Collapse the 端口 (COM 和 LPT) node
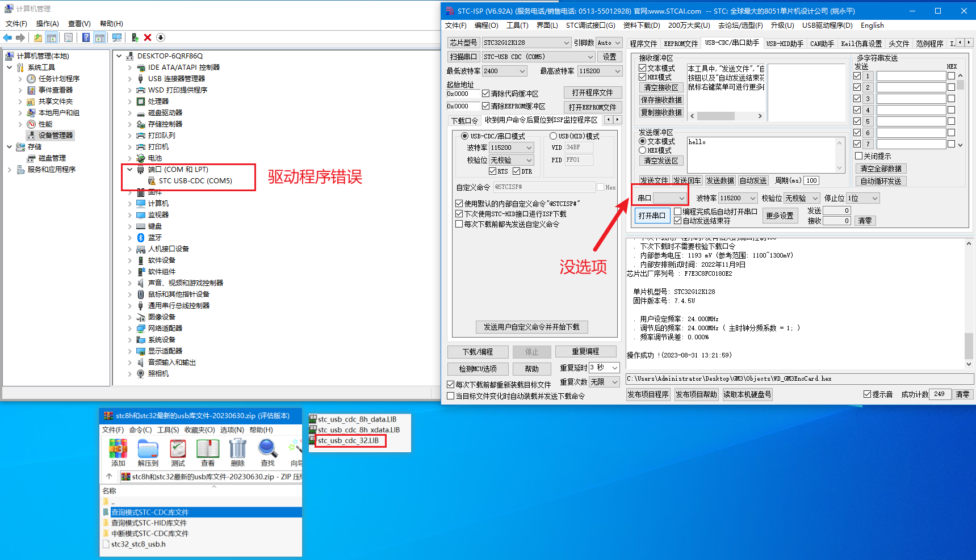Screen dimensions: 976x560 129,170
